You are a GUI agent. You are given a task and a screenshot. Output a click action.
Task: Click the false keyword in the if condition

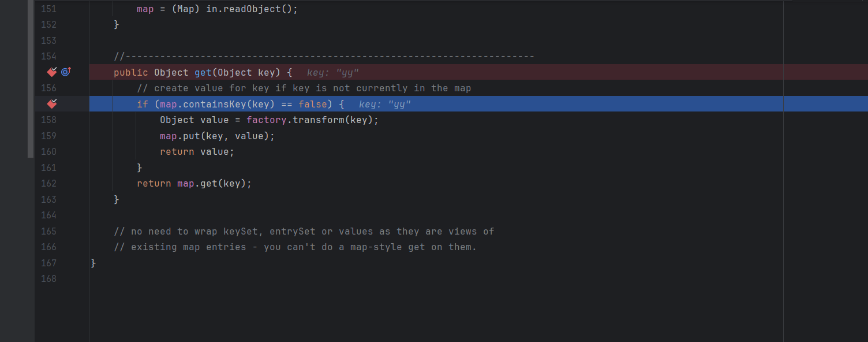313,105
